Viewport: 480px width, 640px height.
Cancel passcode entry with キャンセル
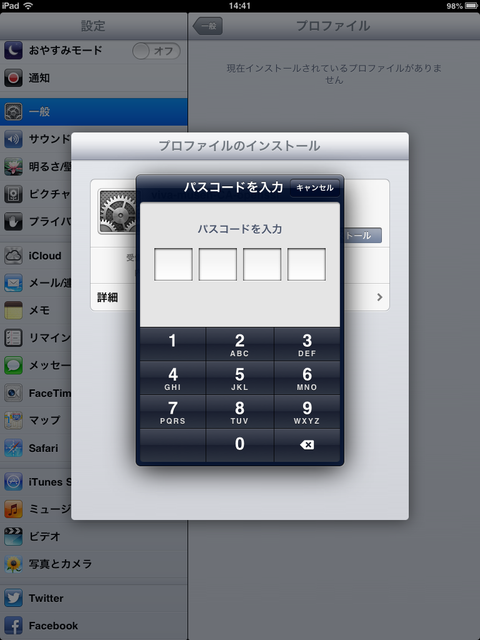[x=315, y=188]
